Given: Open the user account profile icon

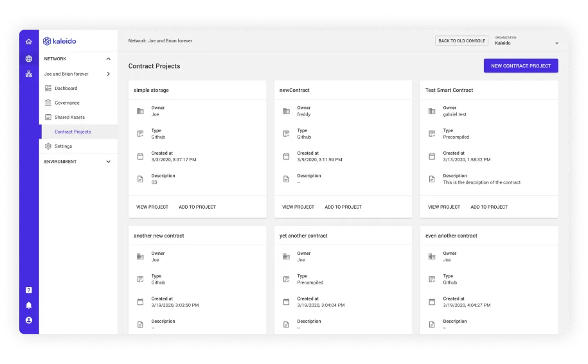Looking at the screenshot, I should pos(29,320).
